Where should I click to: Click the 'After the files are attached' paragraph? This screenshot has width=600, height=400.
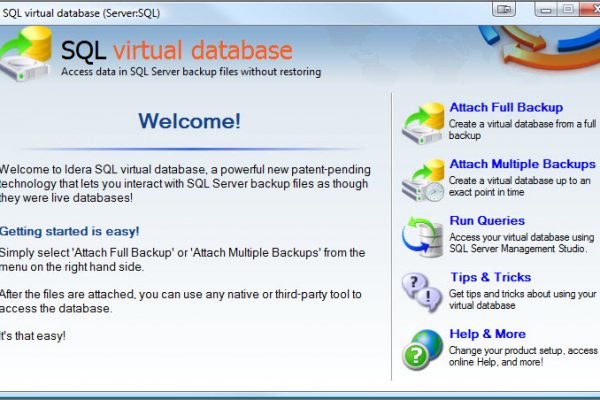(181, 301)
